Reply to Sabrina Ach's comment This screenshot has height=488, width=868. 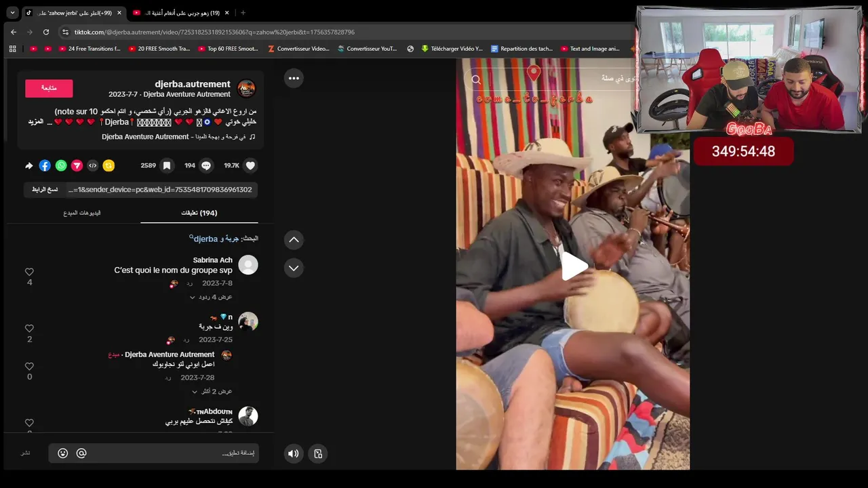tap(189, 283)
